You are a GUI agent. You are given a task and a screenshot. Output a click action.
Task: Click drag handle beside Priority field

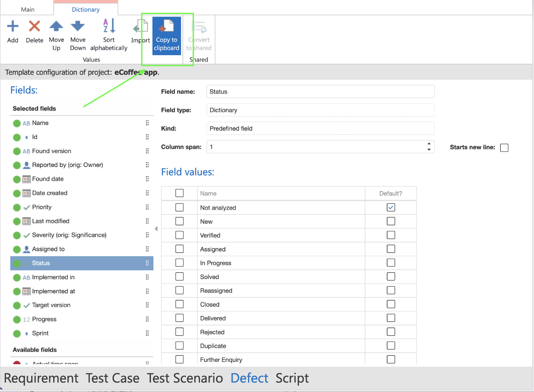pos(147,207)
